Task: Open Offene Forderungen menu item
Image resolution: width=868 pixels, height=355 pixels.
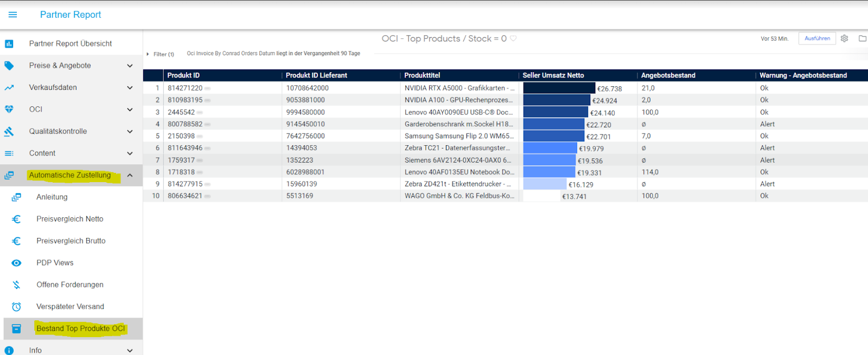Action: pos(71,285)
